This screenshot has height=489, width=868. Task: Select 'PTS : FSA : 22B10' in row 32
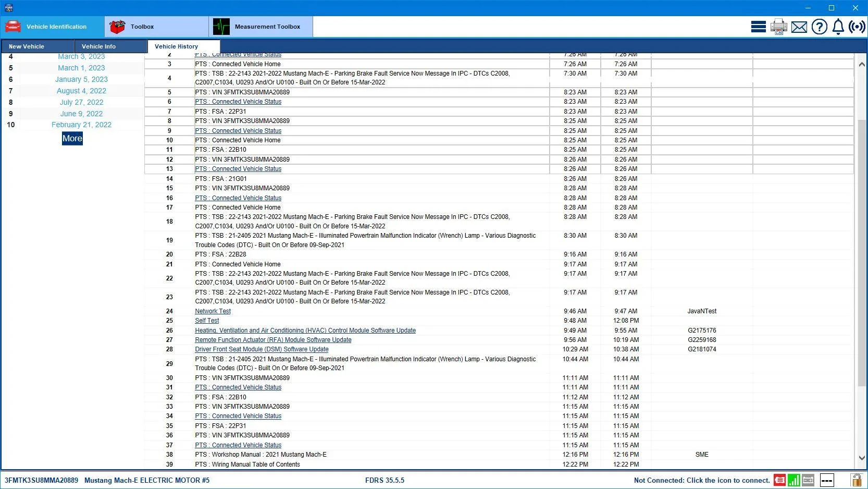coord(220,397)
